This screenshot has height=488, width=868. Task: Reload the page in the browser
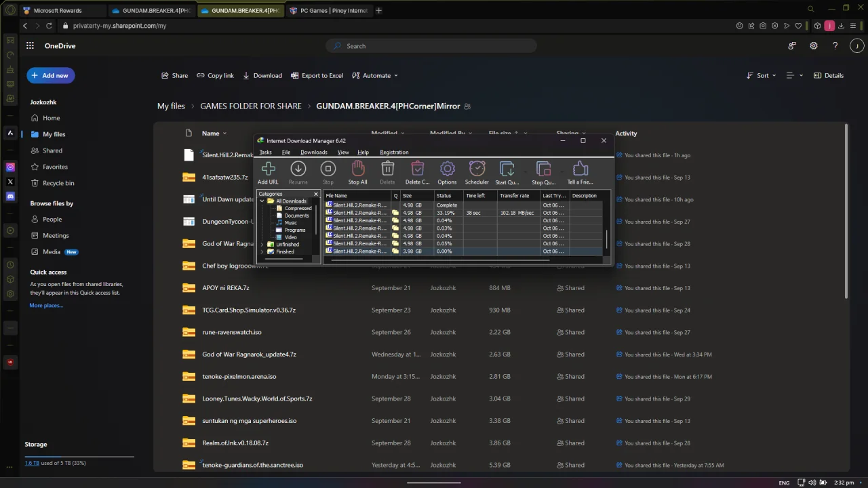50,26
